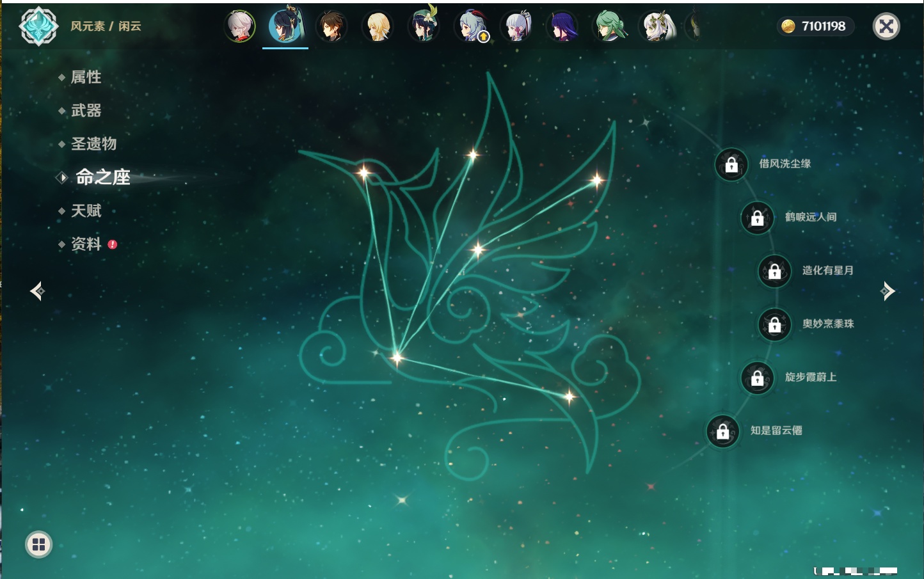Open locked constellation 造化有星月
The image size is (924, 579).
(775, 271)
